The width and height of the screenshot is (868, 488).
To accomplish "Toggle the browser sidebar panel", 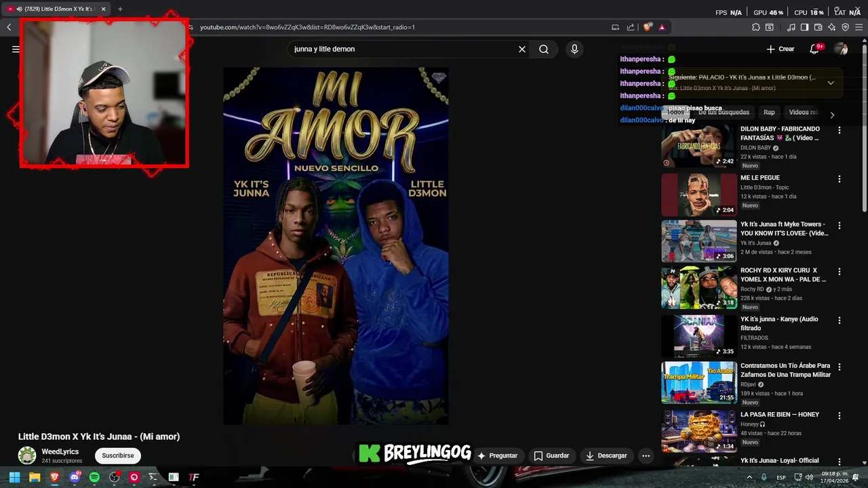I will (804, 27).
